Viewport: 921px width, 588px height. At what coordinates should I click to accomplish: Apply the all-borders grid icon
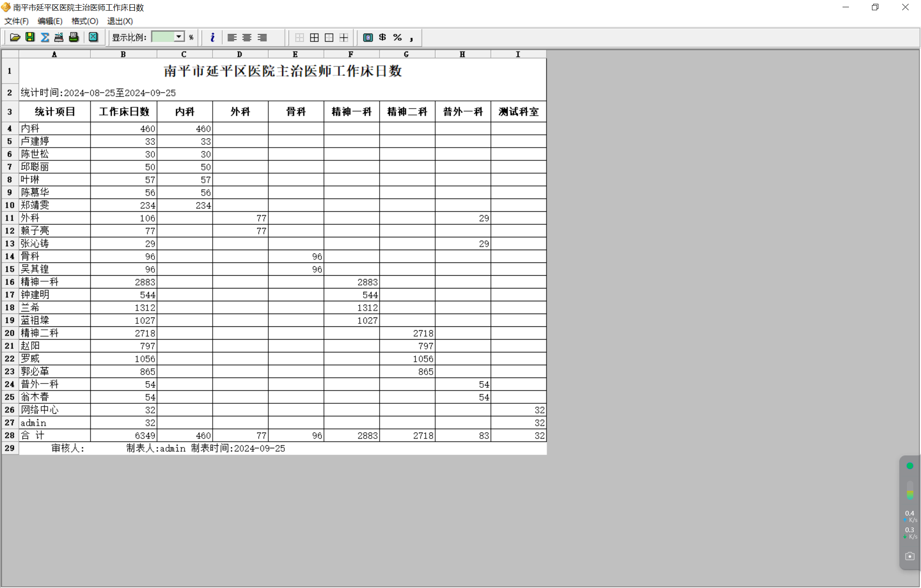click(x=314, y=37)
